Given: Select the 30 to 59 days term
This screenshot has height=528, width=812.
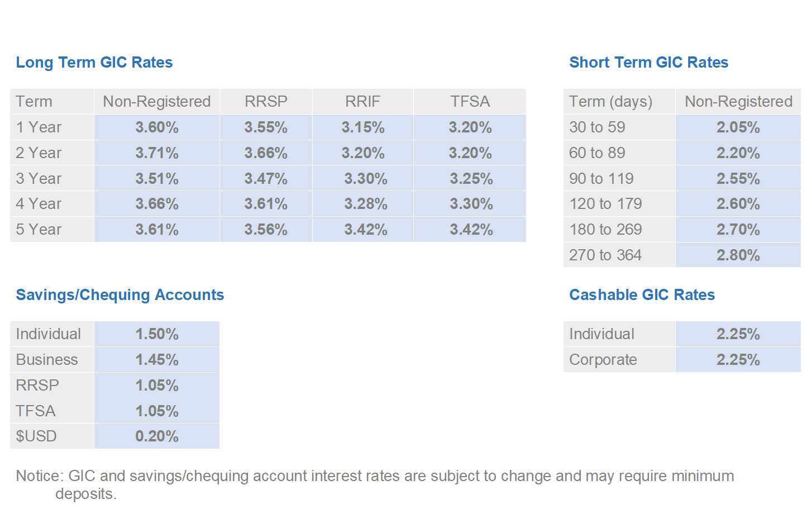Looking at the screenshot, I should coord(597,127).
